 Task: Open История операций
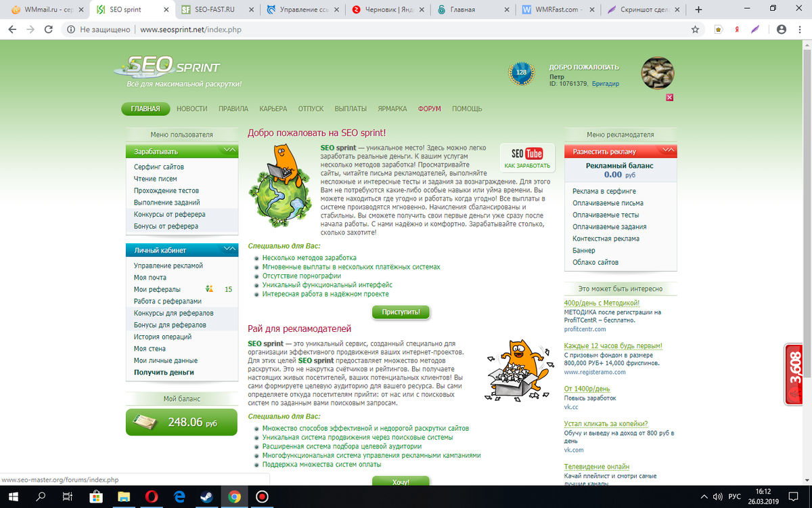pos(163,337)
